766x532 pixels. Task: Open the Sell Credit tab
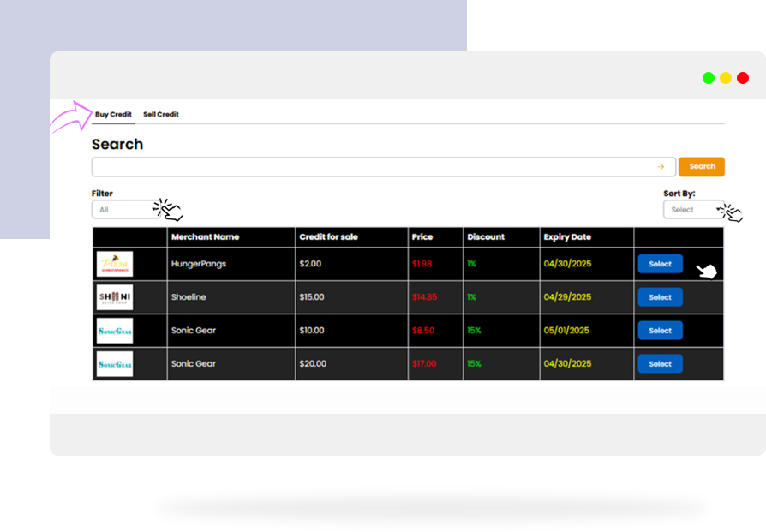161,115
